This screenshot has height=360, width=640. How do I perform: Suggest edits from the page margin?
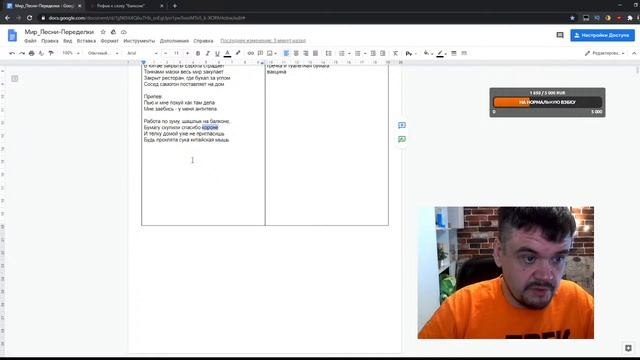(402, 139)
